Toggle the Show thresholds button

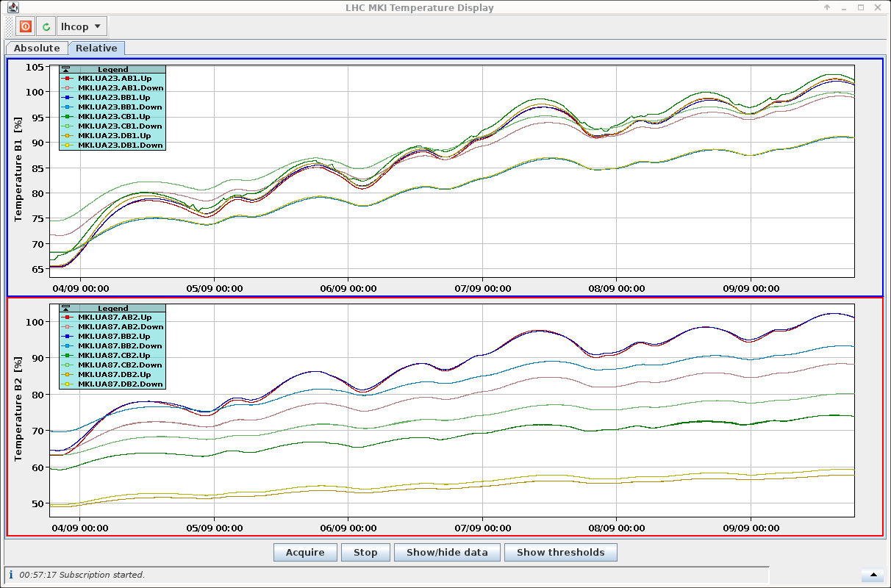[560, 553]
